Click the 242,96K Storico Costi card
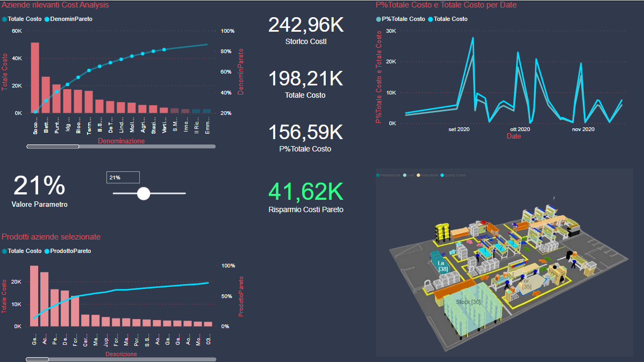This screenshot has height=362, width=644. pos(305,30)
